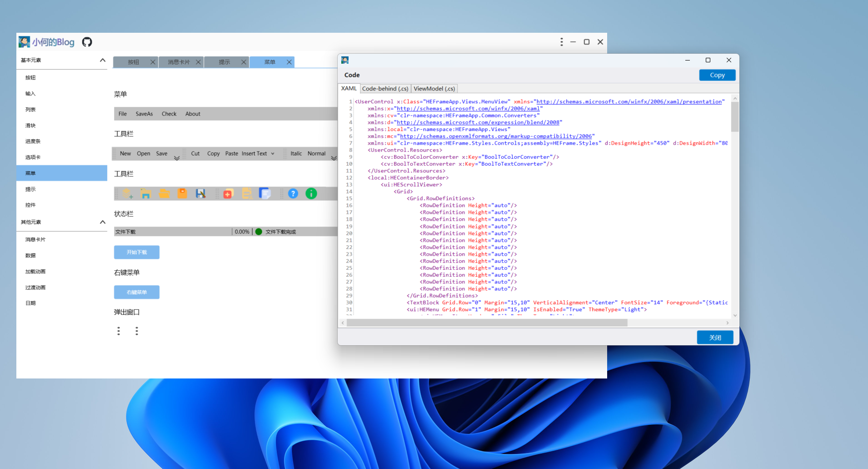
Task: Collapse the 基本元素 sidebar section
Action: pos(103,60)
